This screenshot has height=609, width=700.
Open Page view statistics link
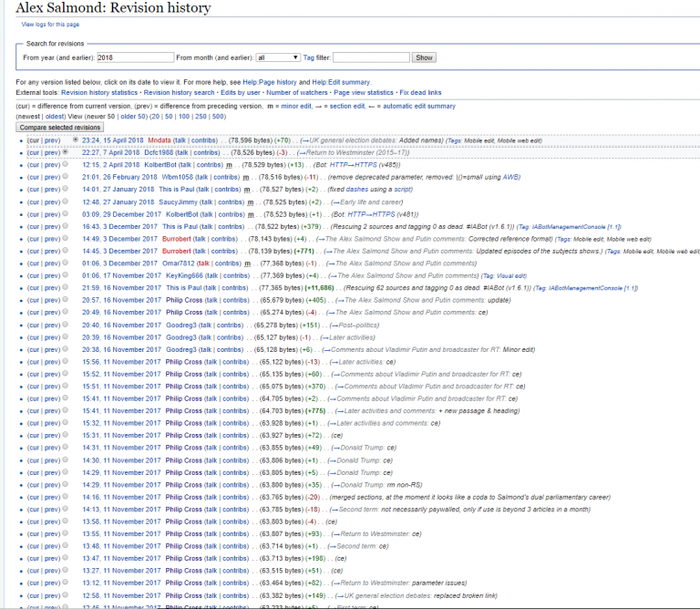363,93
